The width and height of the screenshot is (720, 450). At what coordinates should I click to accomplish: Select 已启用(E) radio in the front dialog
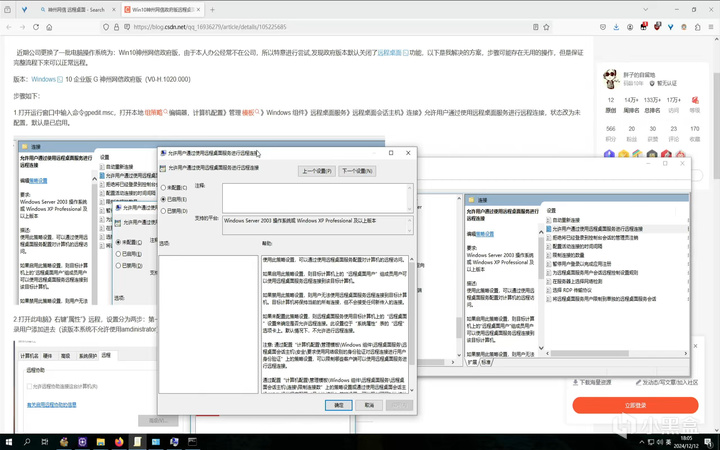tap(163, 199)
